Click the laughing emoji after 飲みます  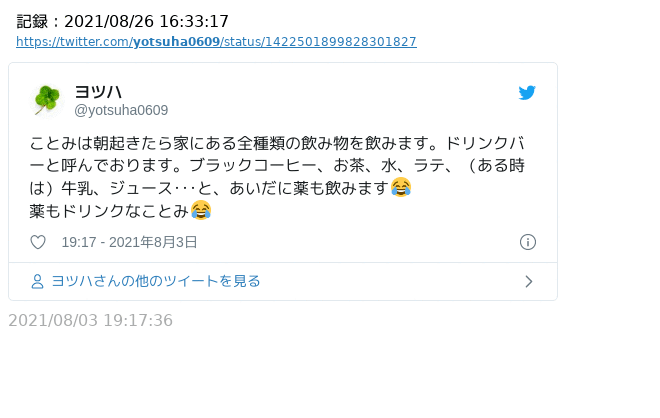coord(401,187)
